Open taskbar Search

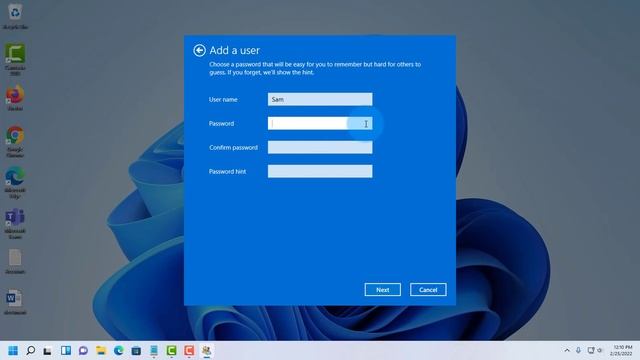[x=31, y=351]
